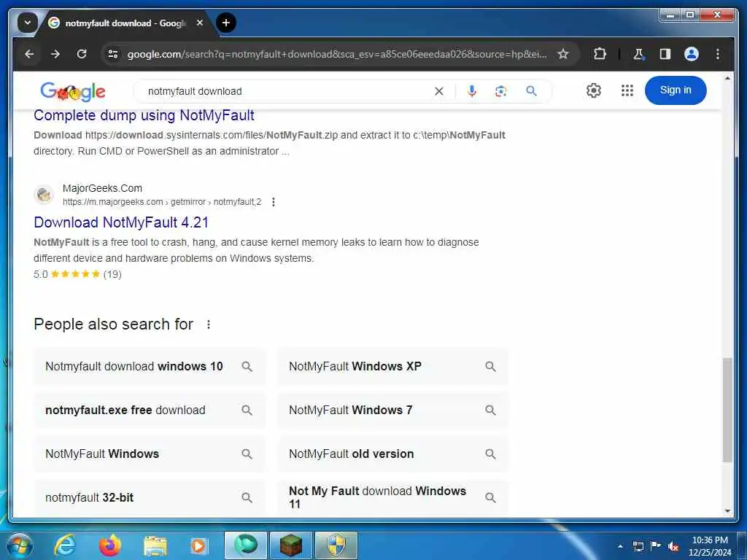747x560 pixels.
Task: Go forward in browser history
Action: tap(55, 54)
